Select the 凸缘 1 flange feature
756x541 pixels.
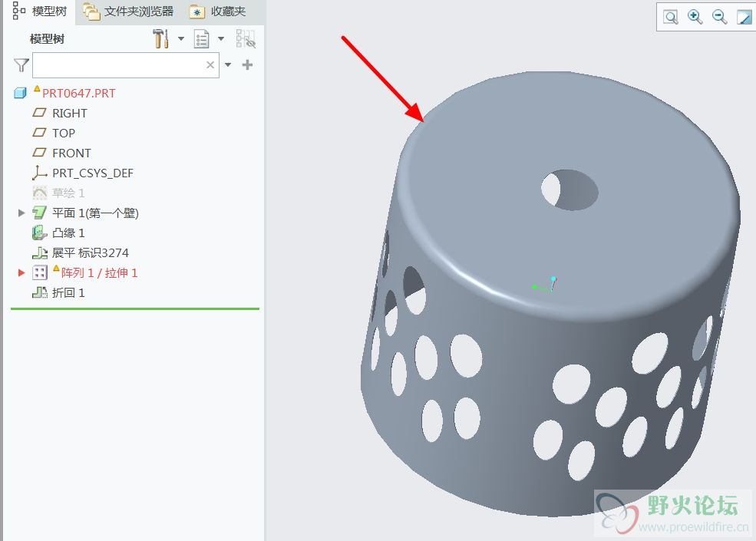[x=68, y=233]
